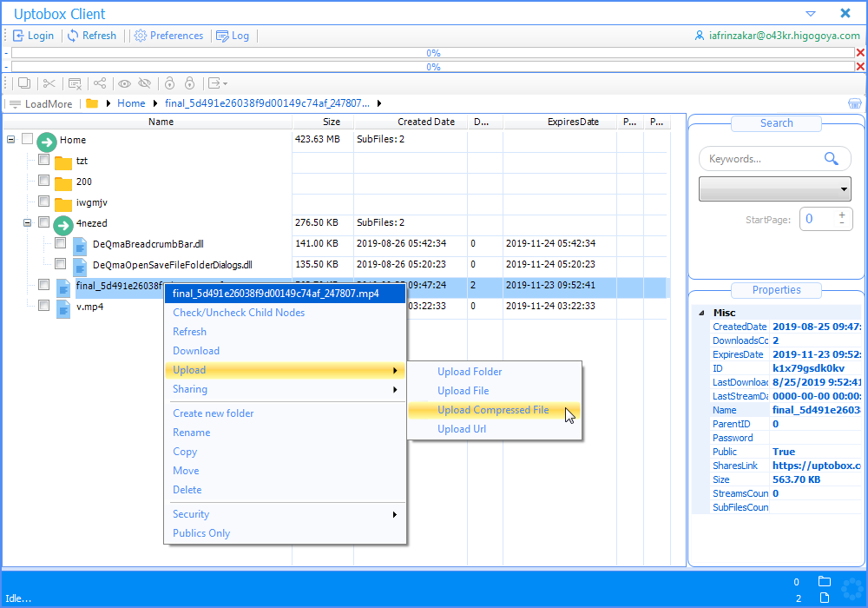Click the basket icon right of the breadcrumb bar
The image size is (868, 608).
(x=855, y=103)
